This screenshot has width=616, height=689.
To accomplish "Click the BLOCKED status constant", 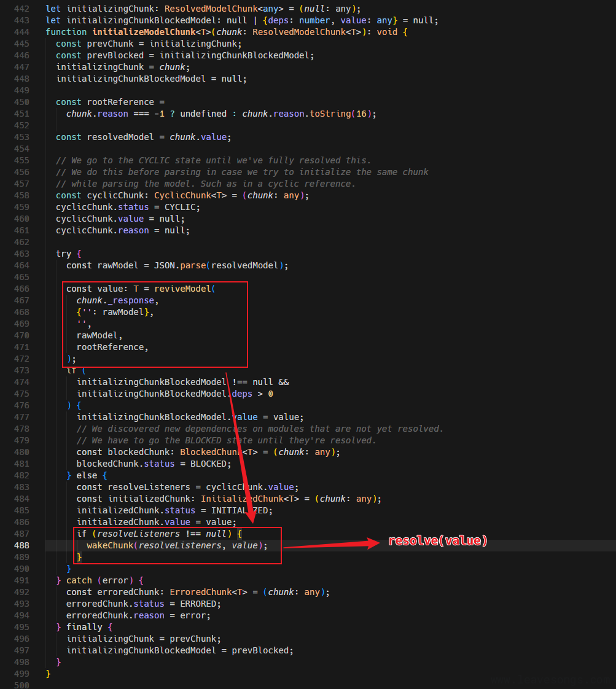I will click(210, 464).
